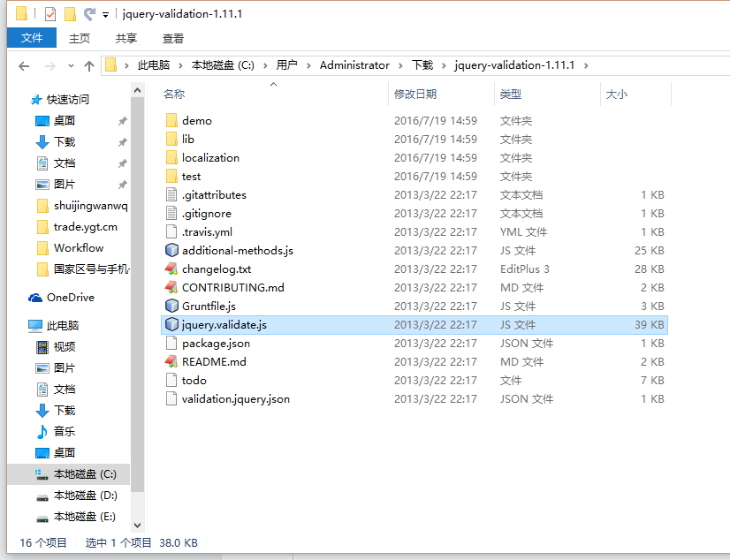Select README.md file icon

click(171, 362)
